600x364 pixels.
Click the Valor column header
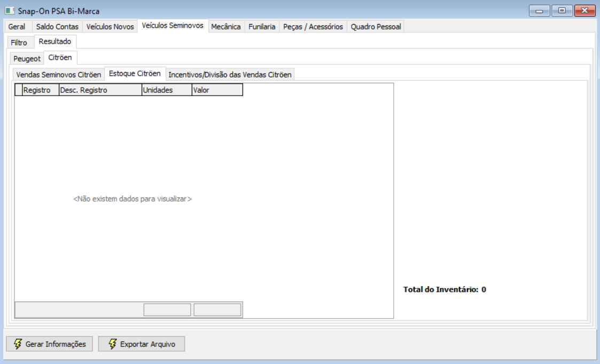click(x=217, y=90)
